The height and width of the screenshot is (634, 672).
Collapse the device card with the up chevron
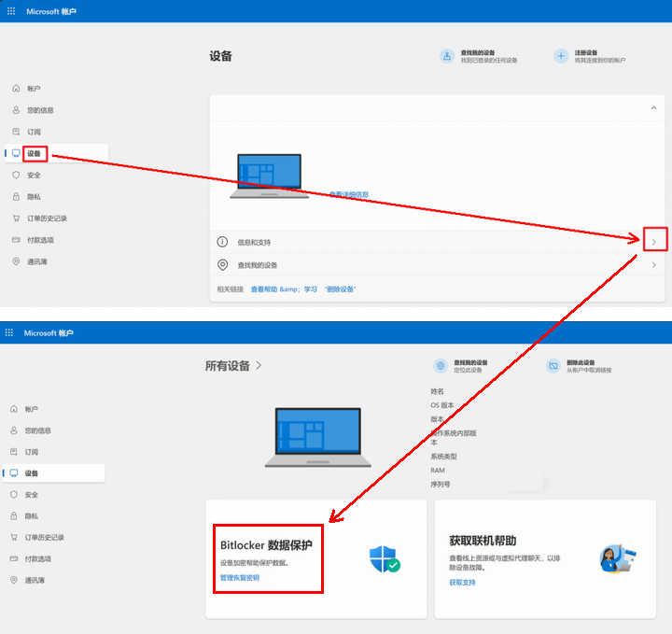[653, 108]
